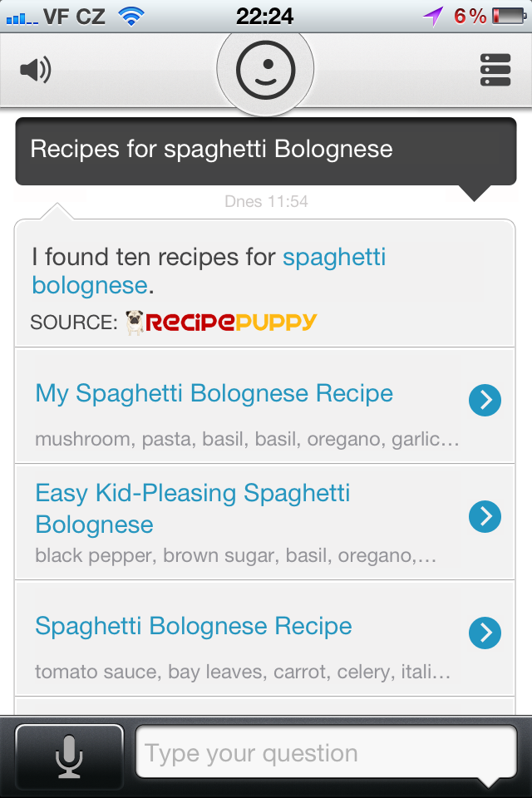Tap the pug dog icon beside RecipePuppy

pyautogui.click(x=135, y=322)
